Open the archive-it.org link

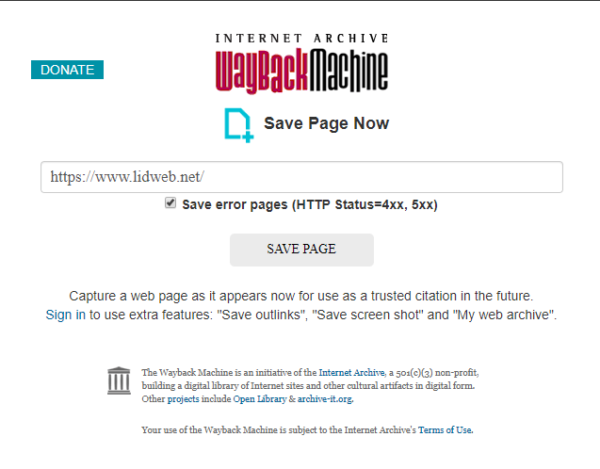click(x=325, y=399)
